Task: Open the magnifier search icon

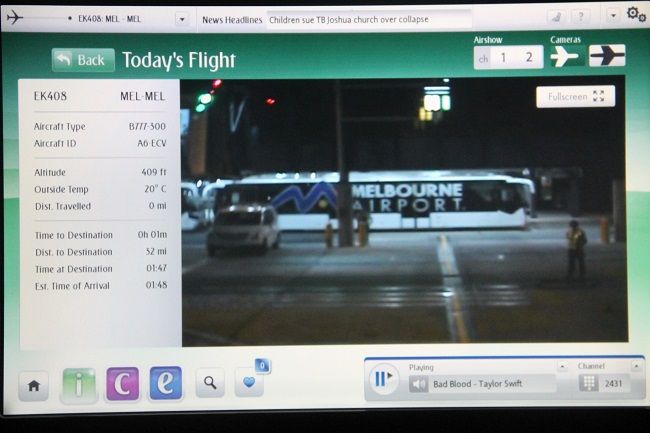Action: click(x=210, y=382)
